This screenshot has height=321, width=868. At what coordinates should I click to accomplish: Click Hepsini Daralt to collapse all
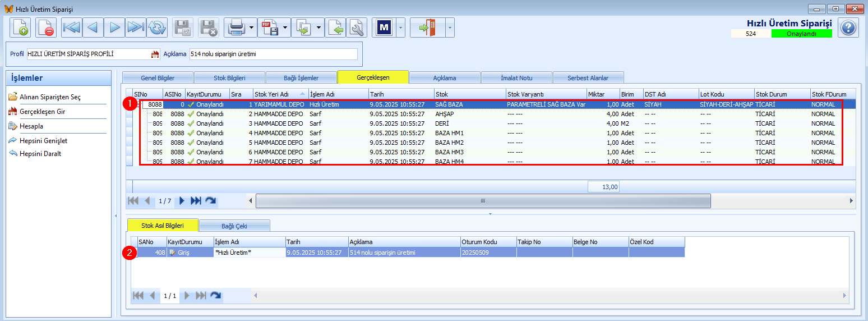tap(40, 153)
